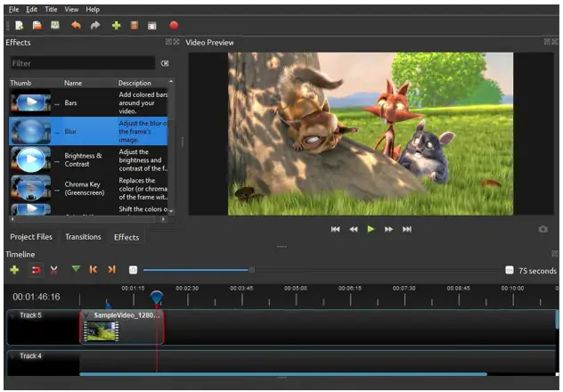Open the Track 4 dropdown arrow

tap(13, 356)
